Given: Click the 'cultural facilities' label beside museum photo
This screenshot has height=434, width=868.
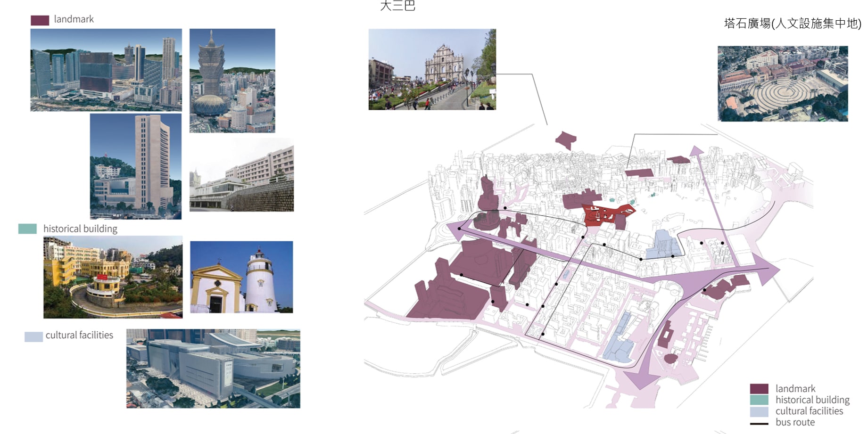Looking at the screenshot, I should pos(79,335).
